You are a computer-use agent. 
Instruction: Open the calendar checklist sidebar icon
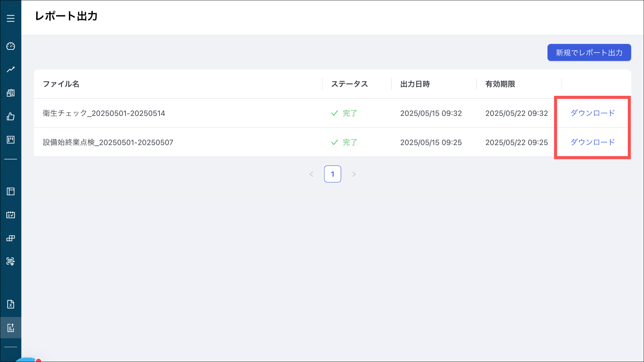[x=11, y=215]
